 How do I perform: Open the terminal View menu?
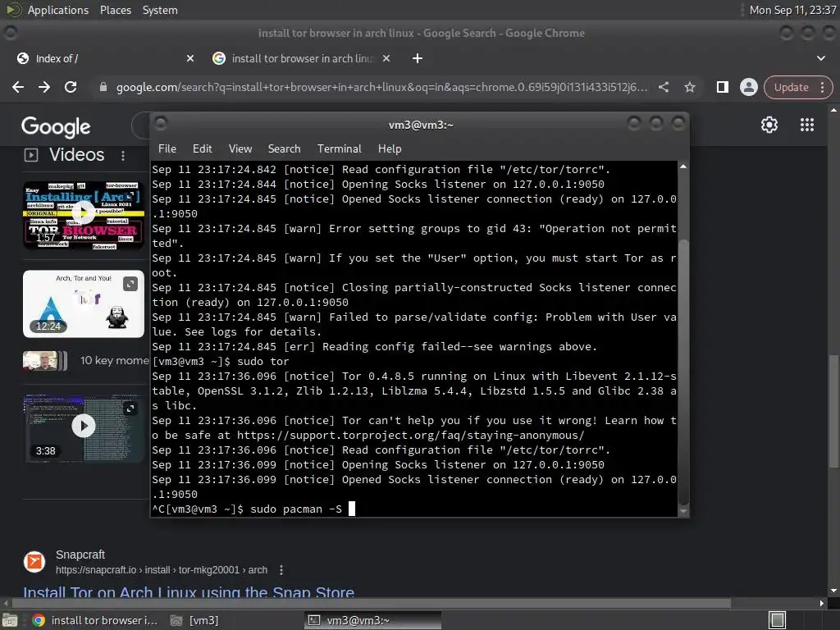point(240,149)
